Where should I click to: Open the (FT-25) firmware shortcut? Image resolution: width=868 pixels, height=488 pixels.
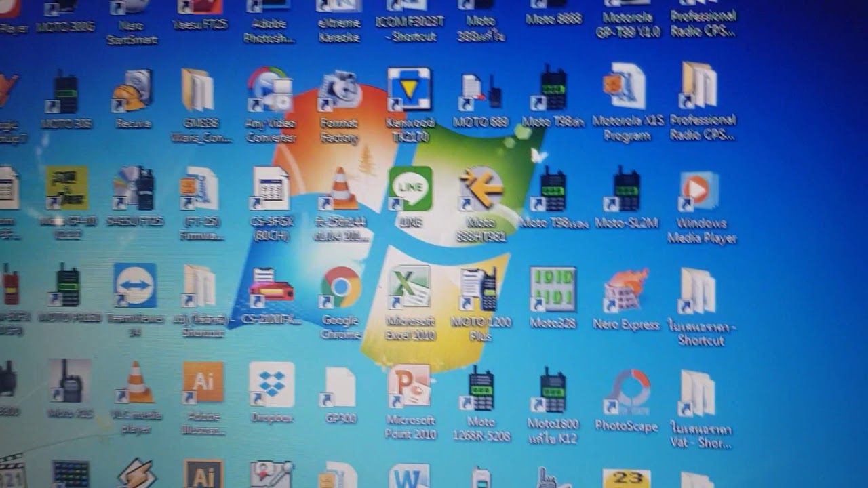[200, 188]
